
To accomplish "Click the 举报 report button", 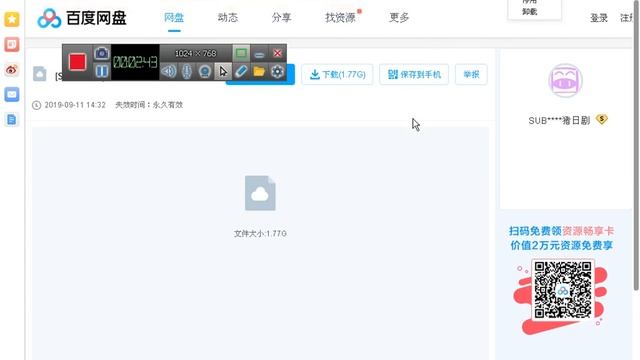I will click(471, 74).
